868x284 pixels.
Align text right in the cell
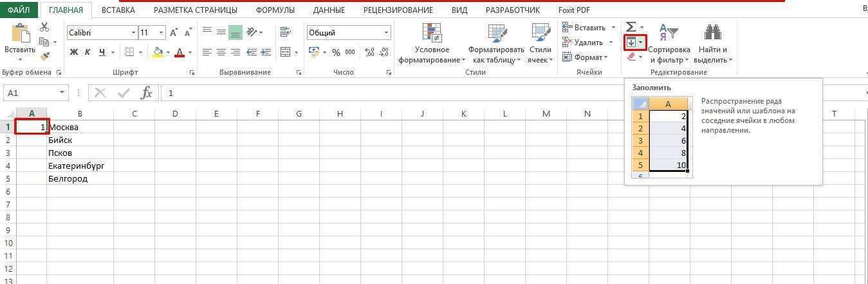pos(235,52)
